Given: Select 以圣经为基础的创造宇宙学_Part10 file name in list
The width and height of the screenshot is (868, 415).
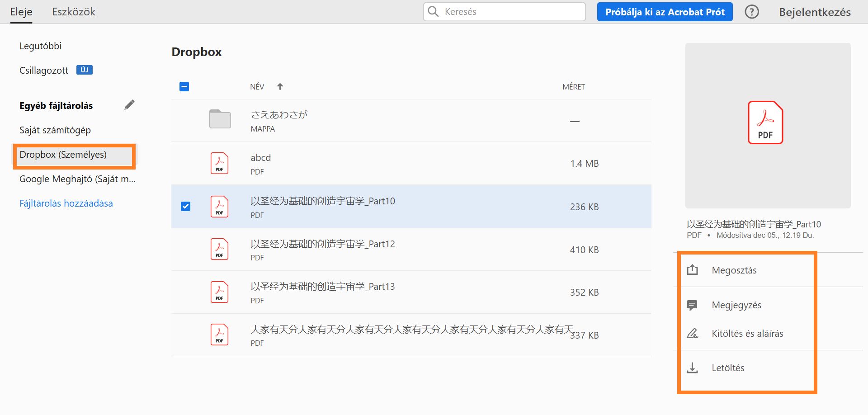Looking at the screenshot, I should pos(323,201).
